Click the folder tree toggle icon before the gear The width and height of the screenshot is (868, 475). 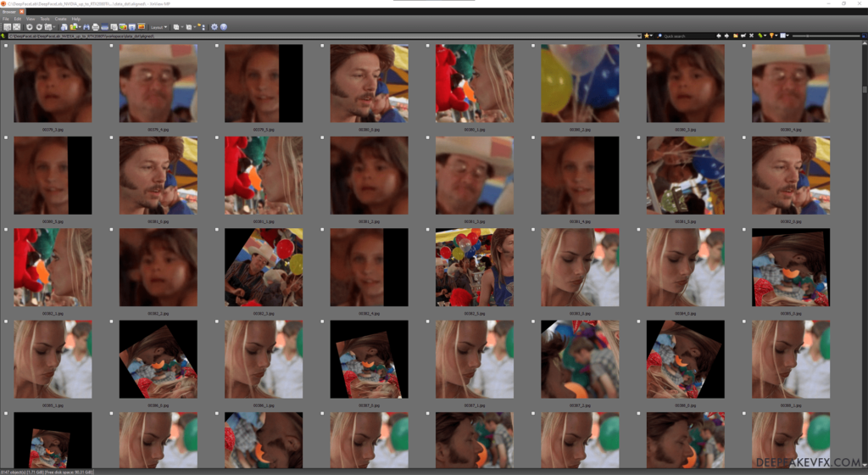(202, 27)
